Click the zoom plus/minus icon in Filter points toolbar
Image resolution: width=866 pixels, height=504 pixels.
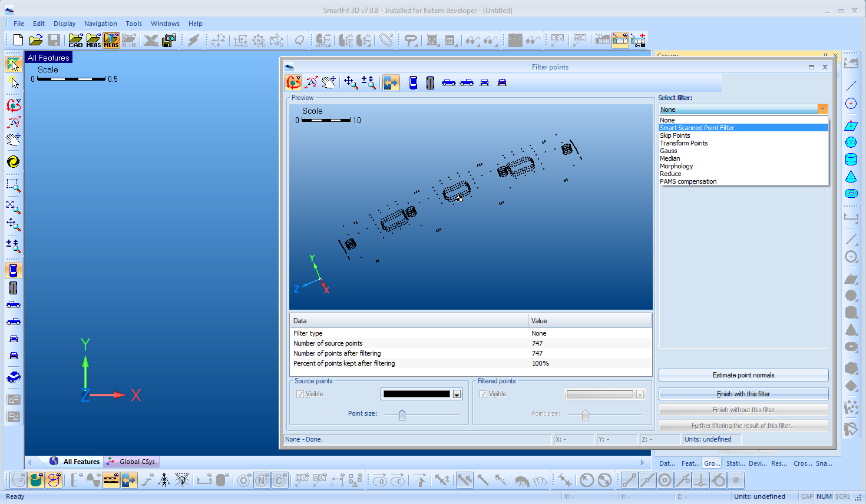click(369, 82)
